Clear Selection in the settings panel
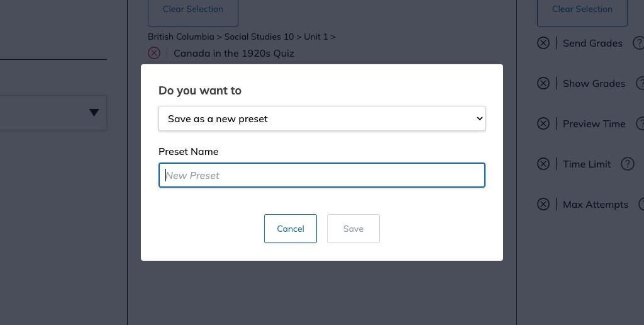Image resolution: width=644 pixels, height=325 pixels. 582,9
